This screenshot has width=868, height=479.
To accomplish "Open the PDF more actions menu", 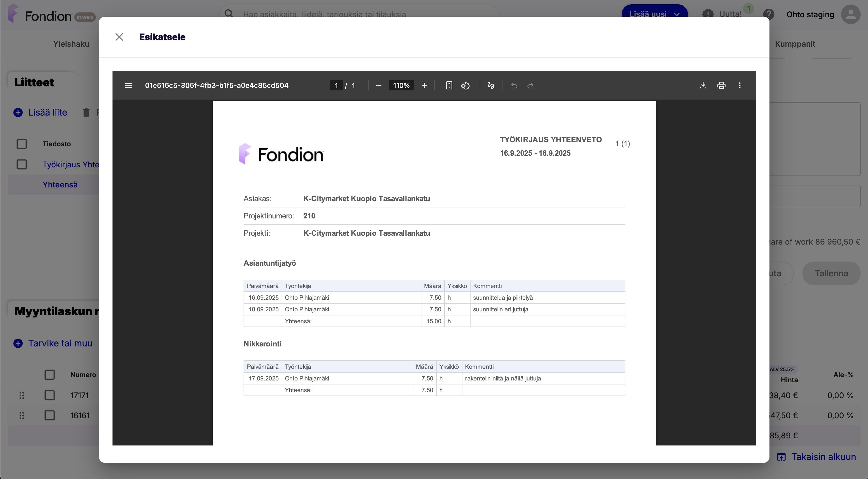I will click(x=740, y=86).
